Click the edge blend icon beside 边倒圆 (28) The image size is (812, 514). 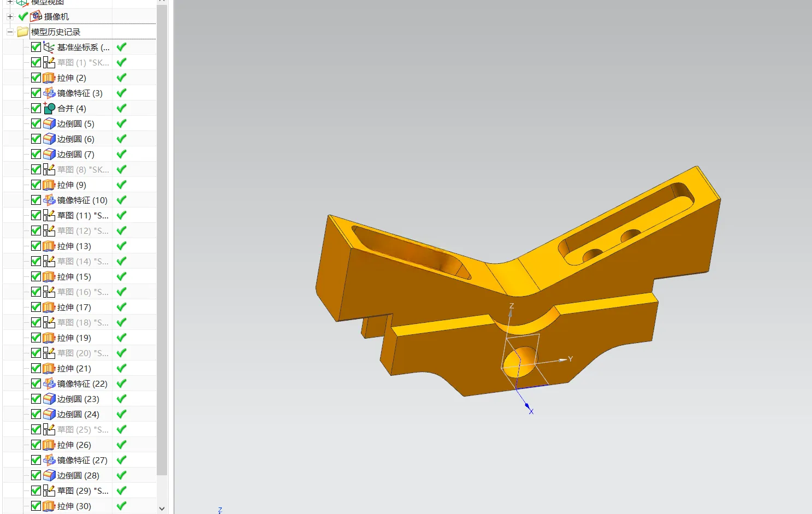(x=49, y=476)
